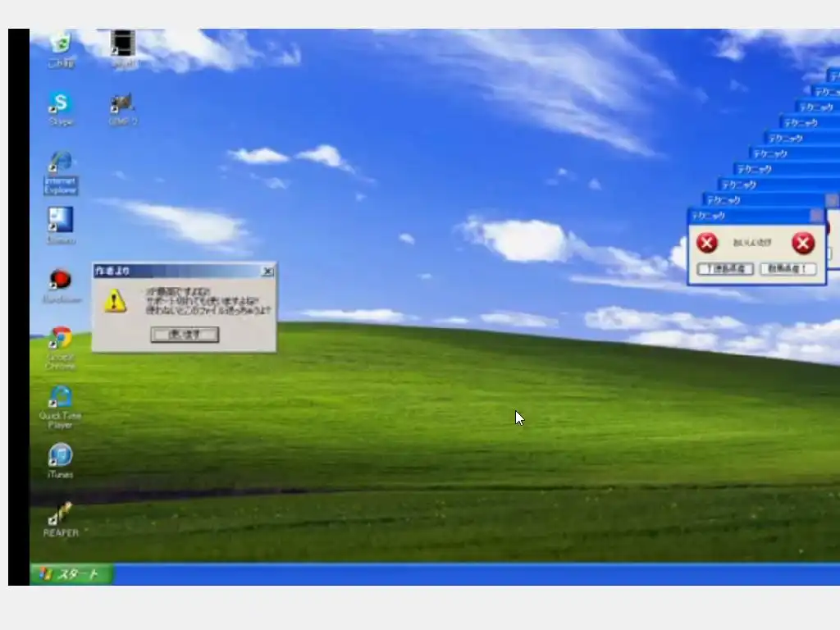The width and height of the screenshot is (840, 630).
Task: Launch Skype from the desktop
Action: coord(61,109)
